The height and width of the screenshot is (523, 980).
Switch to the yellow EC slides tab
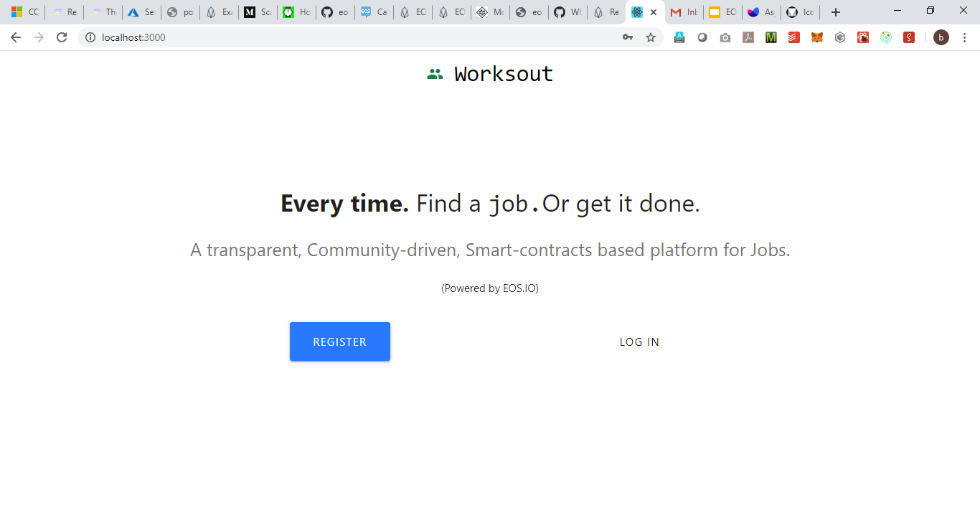pyautogui.click(x=722, y=12)
